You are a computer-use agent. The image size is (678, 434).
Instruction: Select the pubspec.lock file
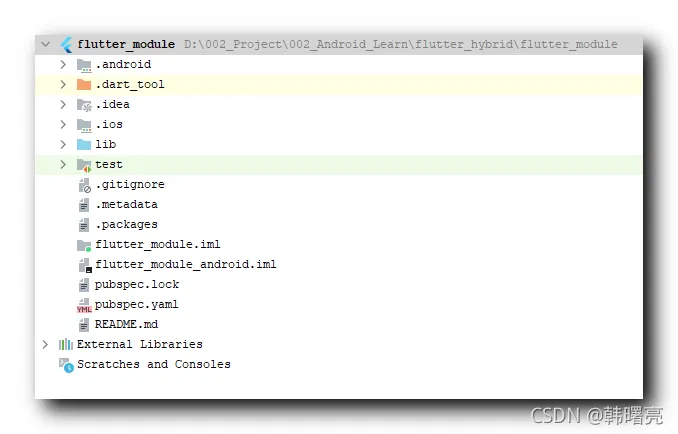(137, 284)
